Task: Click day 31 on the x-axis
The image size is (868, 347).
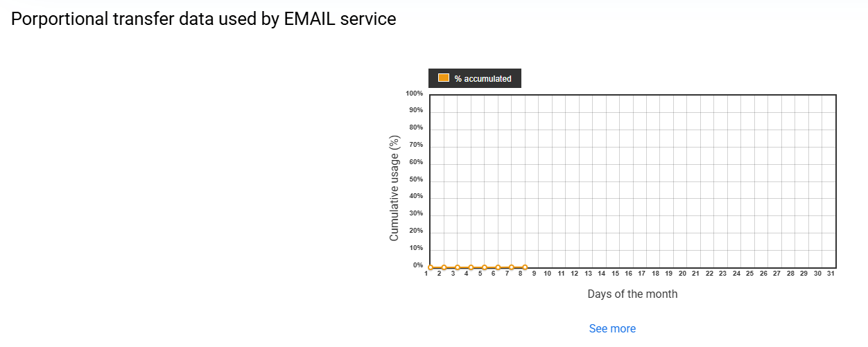Action: pyautogui.click(x=831, y=274)
